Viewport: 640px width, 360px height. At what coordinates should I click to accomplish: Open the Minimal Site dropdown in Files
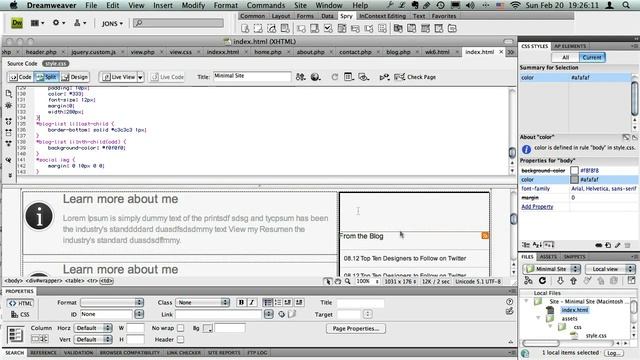(551, 269)
